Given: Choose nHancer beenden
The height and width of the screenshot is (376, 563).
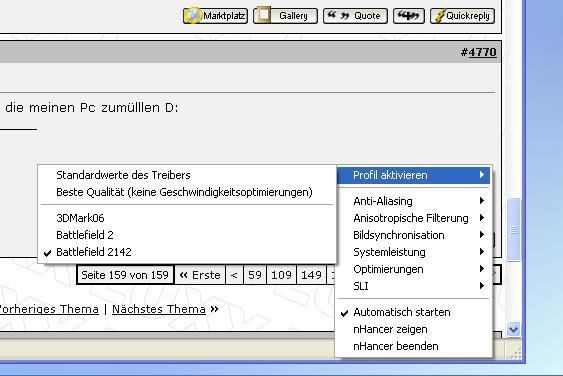Looking at the screenshot, I should [413, 346].
